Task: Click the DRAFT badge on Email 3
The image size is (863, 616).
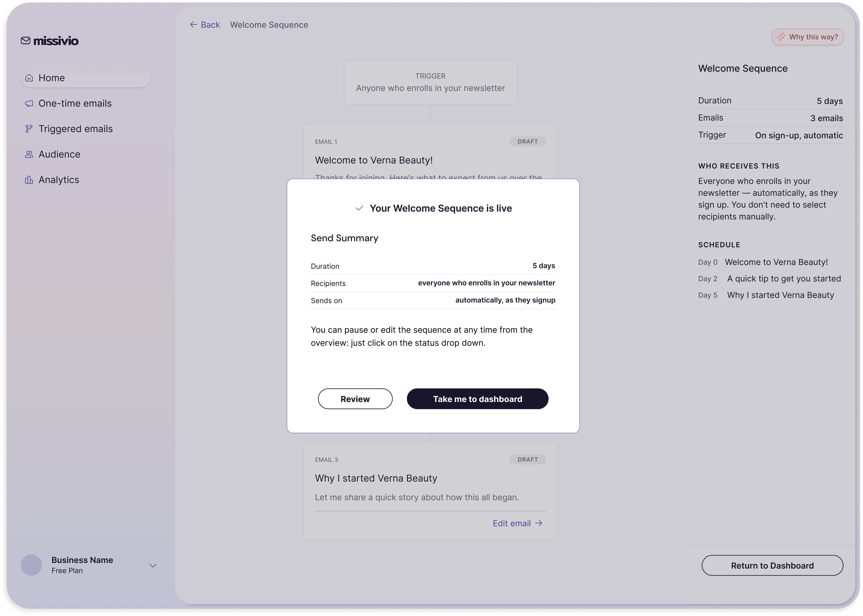Action: [527, 459]
